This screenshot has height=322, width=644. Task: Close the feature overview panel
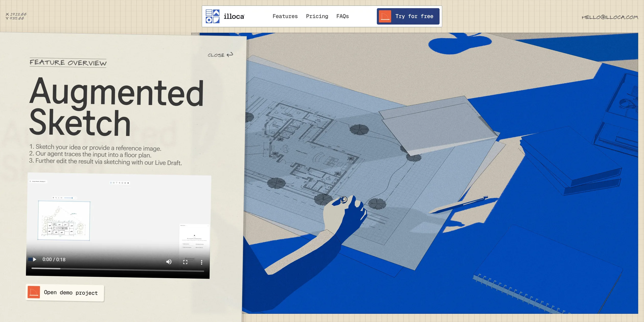220,55
